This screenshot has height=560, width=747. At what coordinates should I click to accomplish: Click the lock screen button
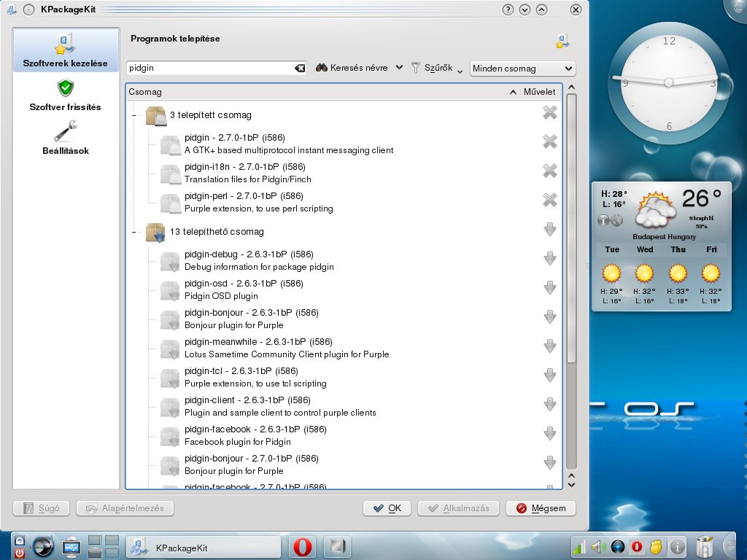[19, 540]
